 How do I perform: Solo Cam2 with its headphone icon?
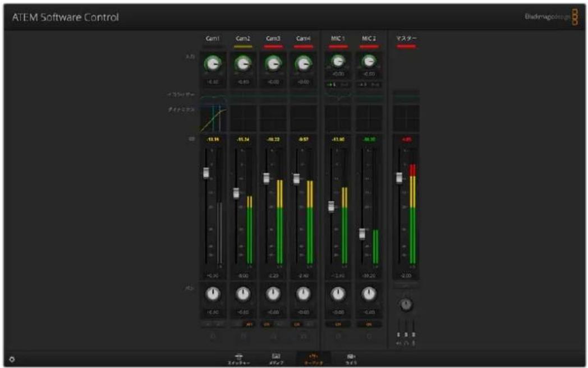point(243,336)
